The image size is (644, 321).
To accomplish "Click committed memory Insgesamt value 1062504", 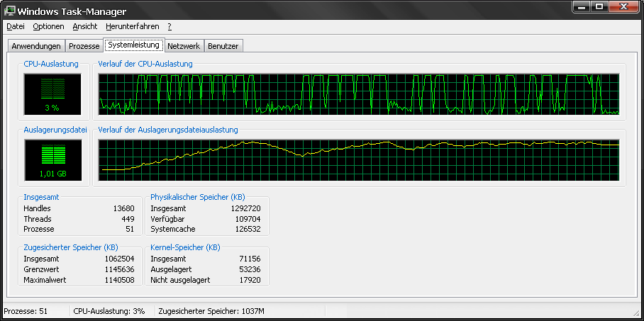I will 120,259.
